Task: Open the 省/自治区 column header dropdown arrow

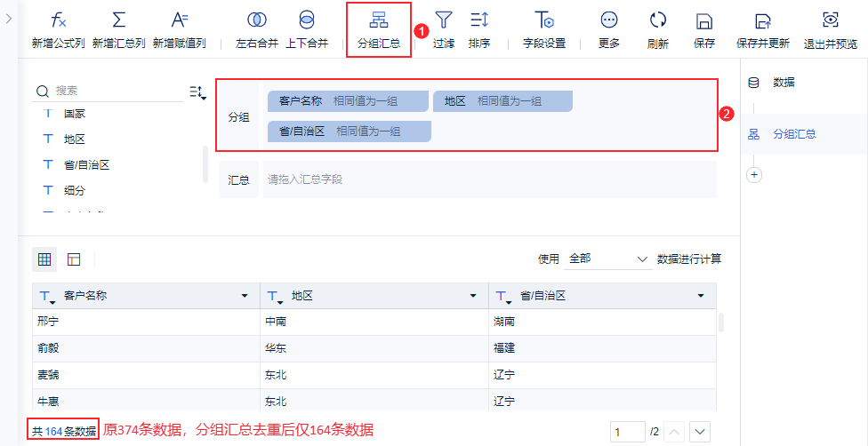Action: 702,296
